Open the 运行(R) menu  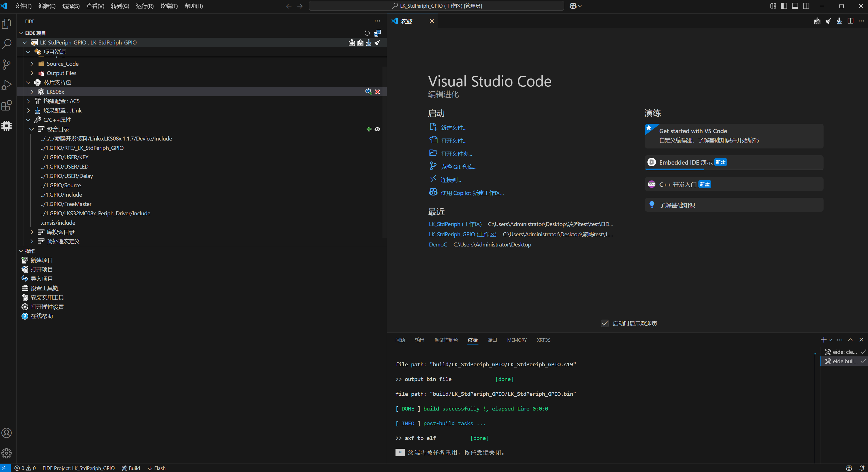[x=145, y=6]
